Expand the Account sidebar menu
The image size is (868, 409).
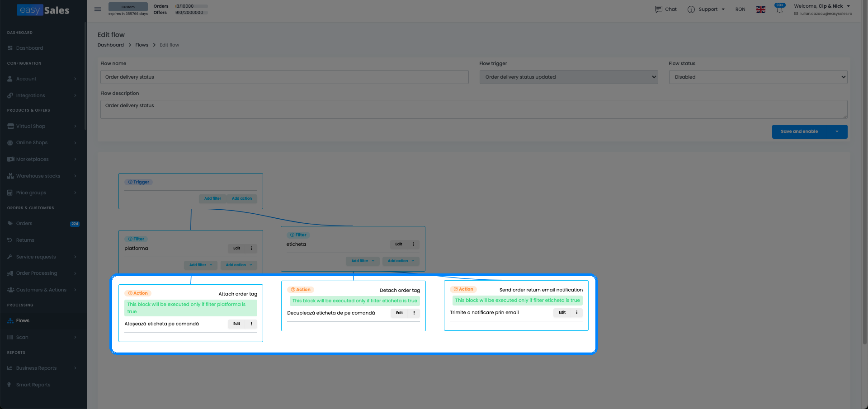pyautogui.click(x=43, y=79)
